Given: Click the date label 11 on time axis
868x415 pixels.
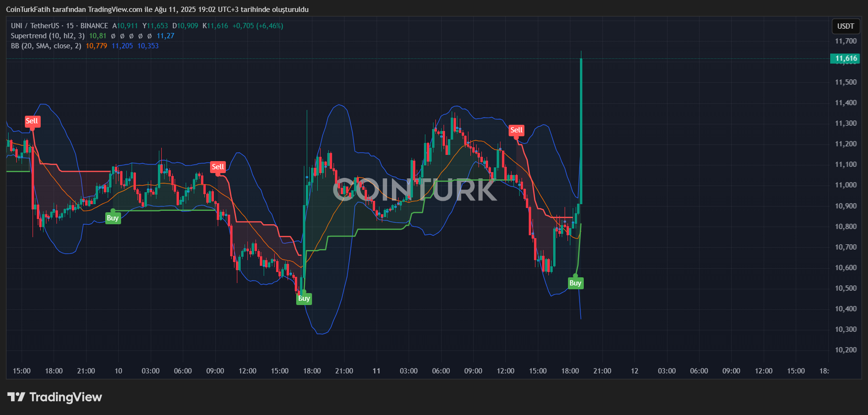Looking at the screenshot, I should point(377,371).
